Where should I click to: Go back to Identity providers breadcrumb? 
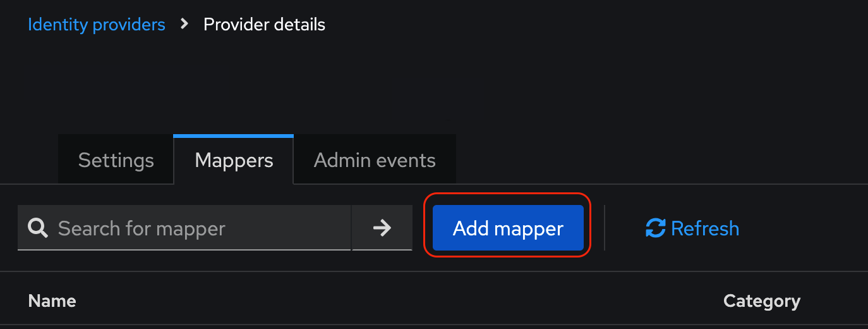97,25
